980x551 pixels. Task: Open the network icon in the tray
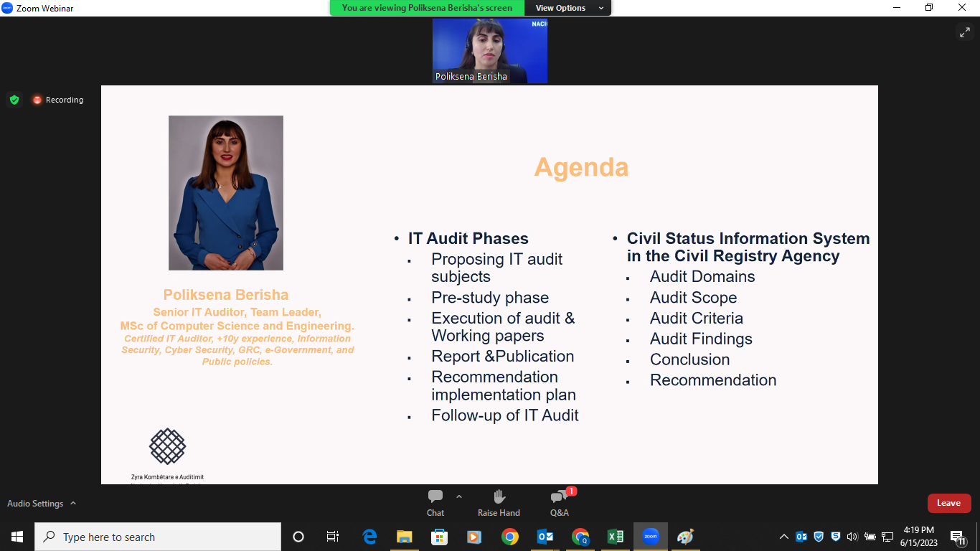[887, 537]
